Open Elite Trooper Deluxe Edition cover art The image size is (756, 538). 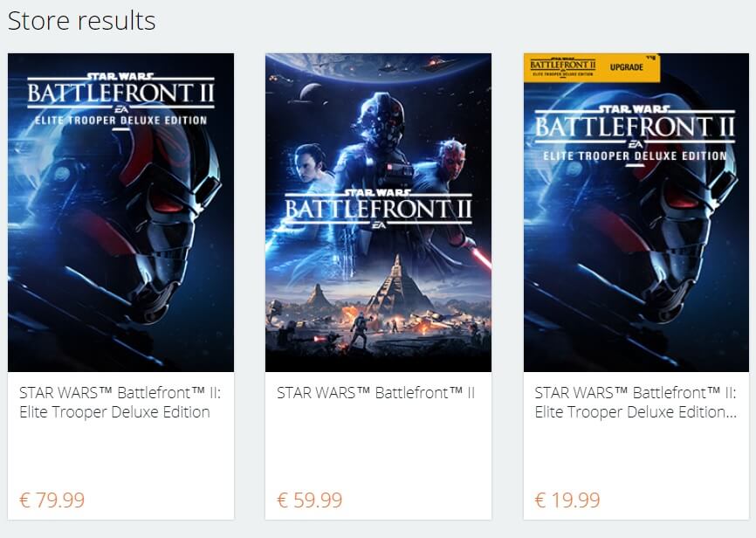pyautogui.click(x=120, y=212)
